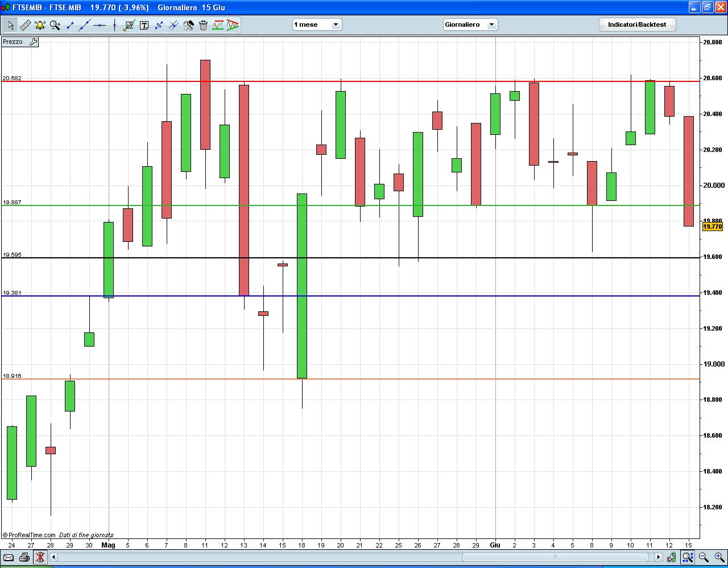Select the parallel channel lines tool
The image size is (728, 568).
click(173, 25)
